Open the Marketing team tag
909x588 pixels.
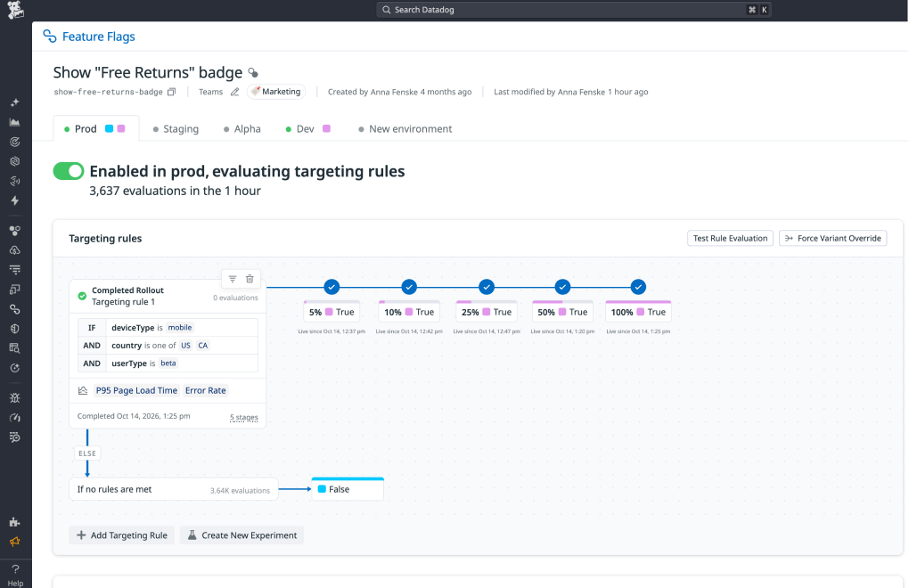[276, 92]
